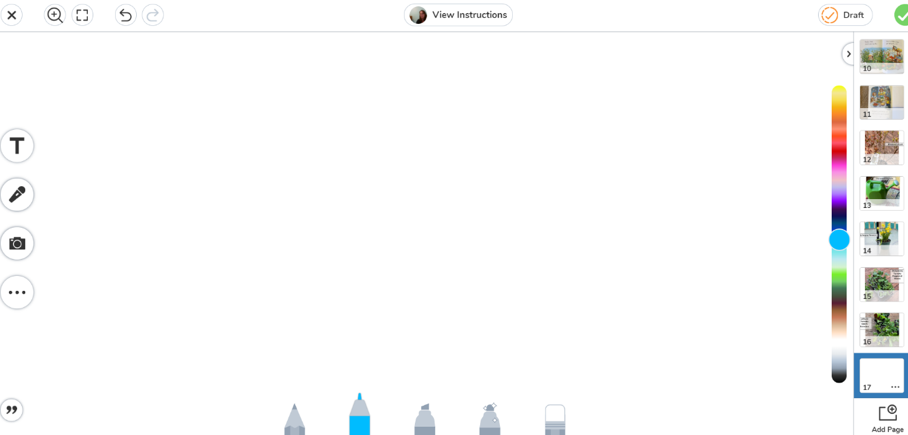Collapse the page sidebar with chevron

(x=848, y=54)
